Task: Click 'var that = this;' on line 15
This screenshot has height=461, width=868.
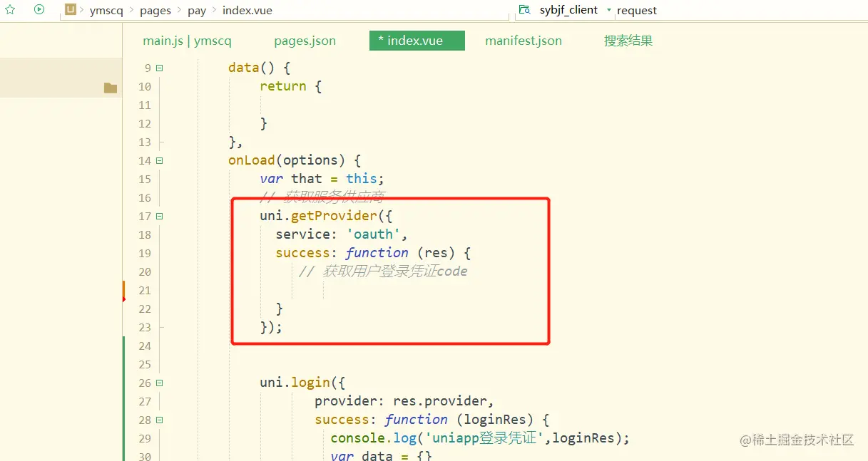Action: click(x=322, y=179)
